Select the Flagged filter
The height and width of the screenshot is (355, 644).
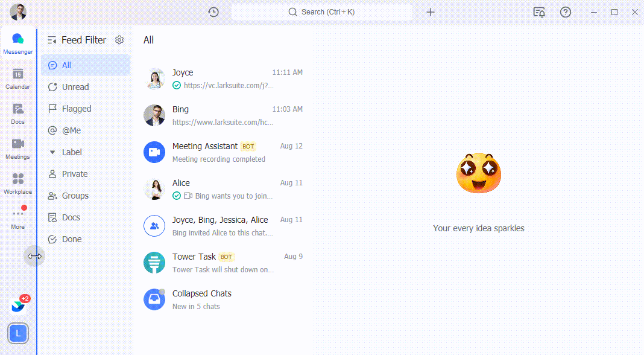[x=77, y=109]
